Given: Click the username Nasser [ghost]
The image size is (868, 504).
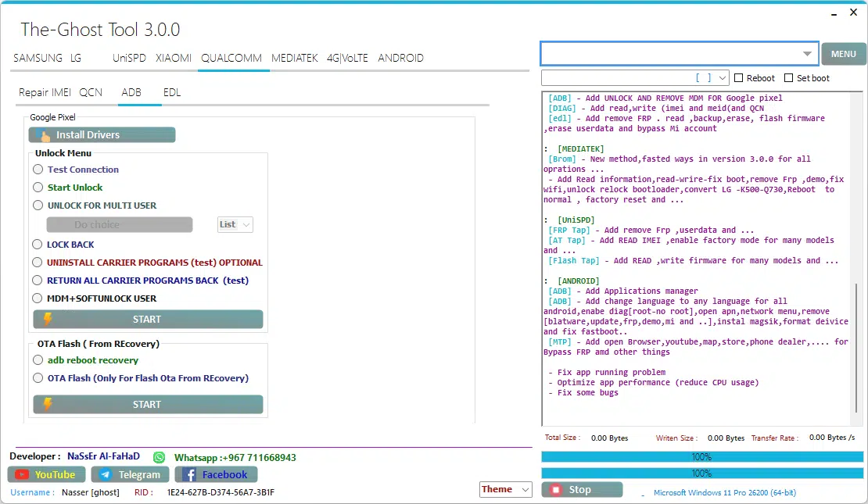Looking at the screenshot, I should tap(90, 492).
